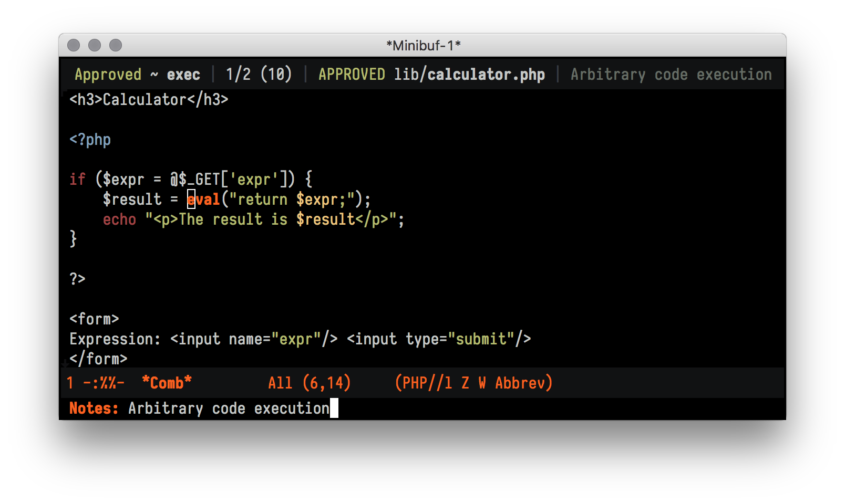The height and width of the screenshot is (504, 845).
Task: Click the 'exec' pattern name in header
Action: pyautogui.click(x=183, y=75)
